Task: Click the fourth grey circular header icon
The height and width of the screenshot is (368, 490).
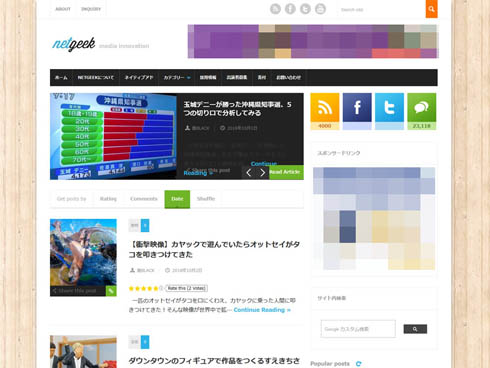Action: pyautogui.click(x=320, y=9)
